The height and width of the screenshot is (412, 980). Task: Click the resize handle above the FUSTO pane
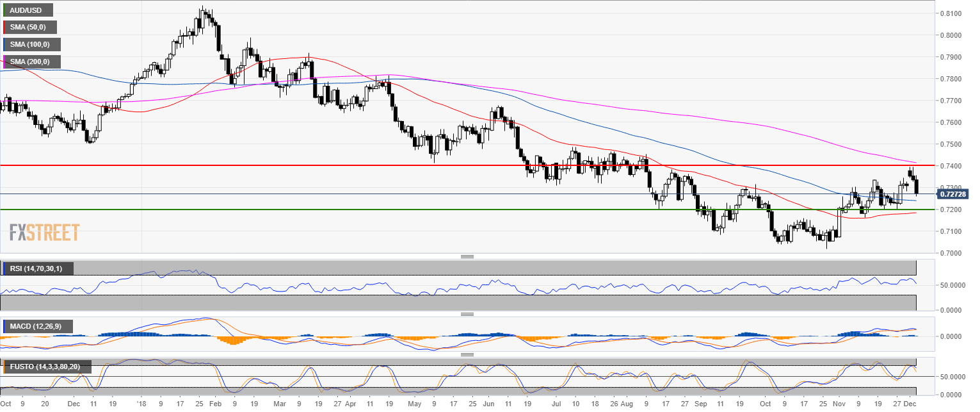(x=467, y=354)
